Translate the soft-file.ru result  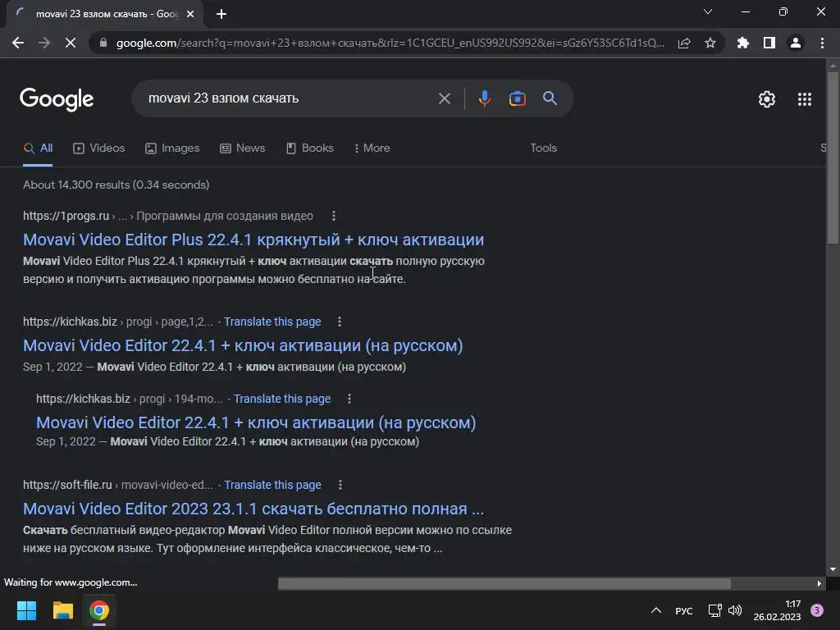click(x=272, y=485)
